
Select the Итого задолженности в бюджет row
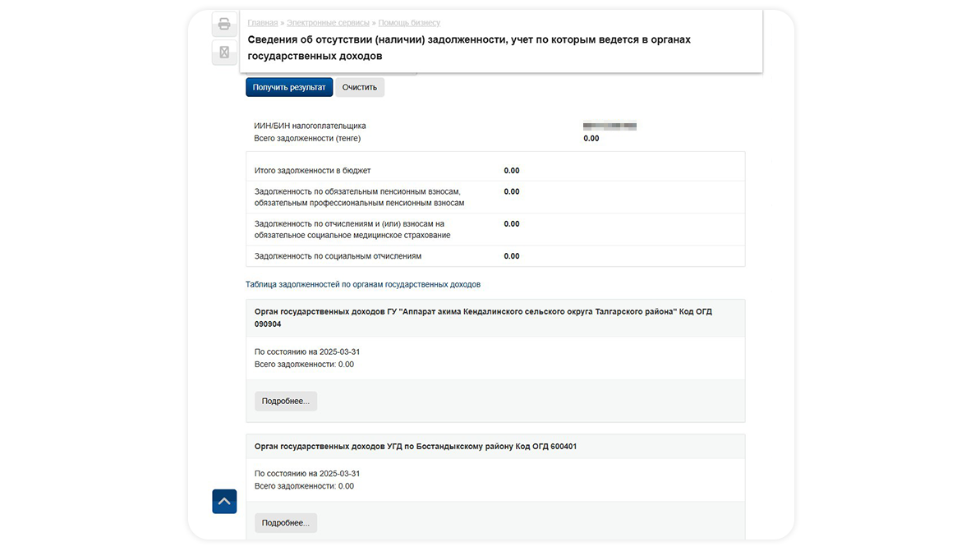tap(495, 171)
